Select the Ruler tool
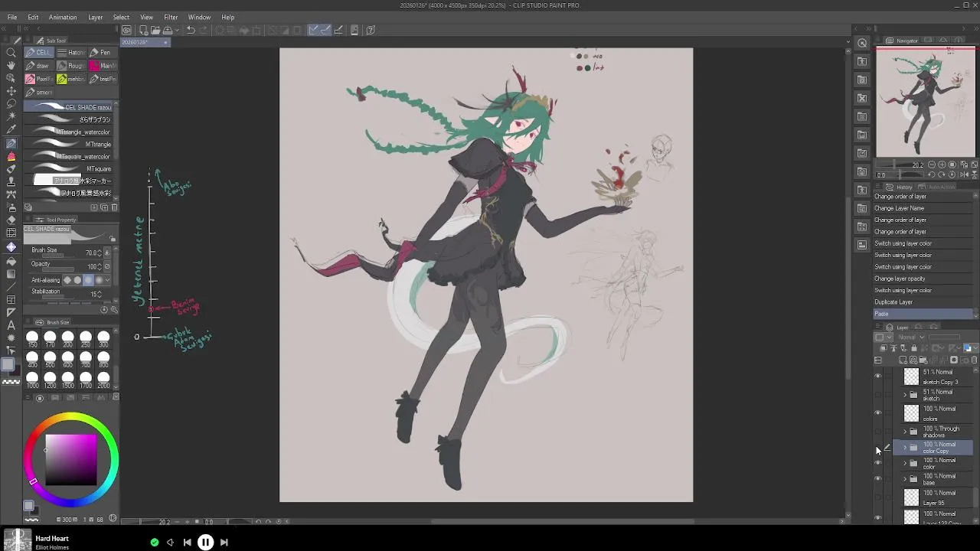This screenshot has width=980, height=551. [x=11, y=312]
